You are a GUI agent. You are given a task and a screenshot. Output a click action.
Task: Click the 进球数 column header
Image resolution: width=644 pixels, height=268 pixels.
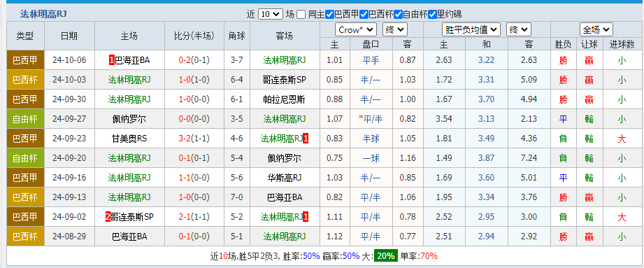click(x=622, y=44)
